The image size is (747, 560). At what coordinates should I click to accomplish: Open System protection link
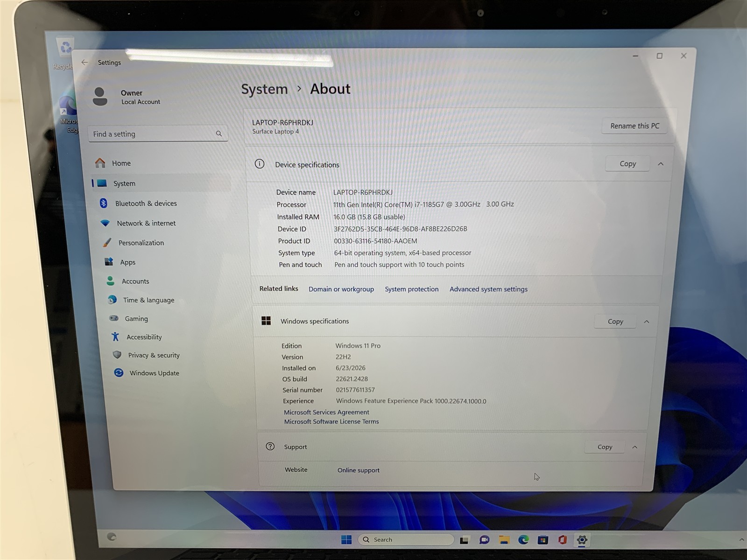point(412,289)
